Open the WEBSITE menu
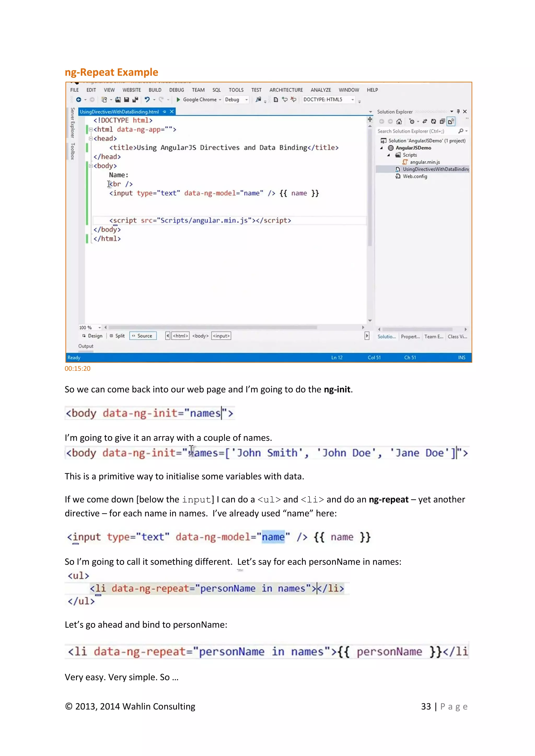The height and width of the screenshot is (756, 535). click(x=132, y=90)
